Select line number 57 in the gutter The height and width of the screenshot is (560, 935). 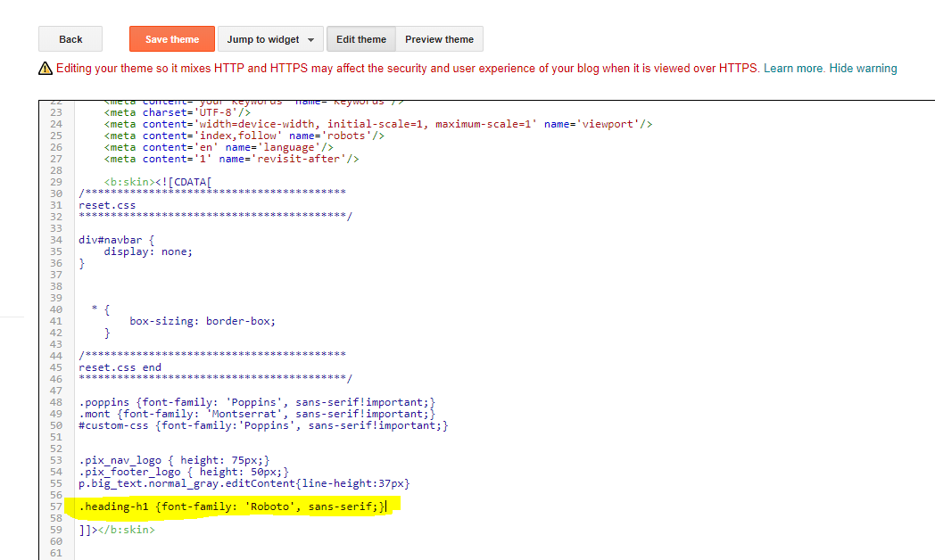[55, 506]
